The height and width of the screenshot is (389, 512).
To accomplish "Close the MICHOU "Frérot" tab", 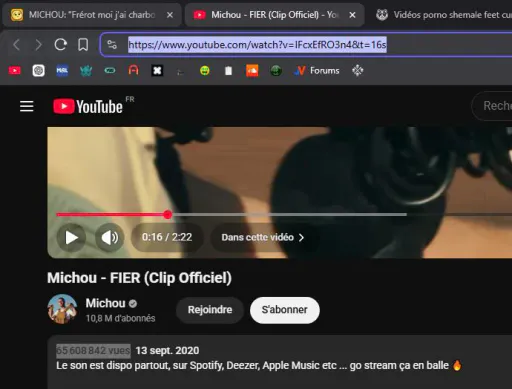I will coord(170,15).
